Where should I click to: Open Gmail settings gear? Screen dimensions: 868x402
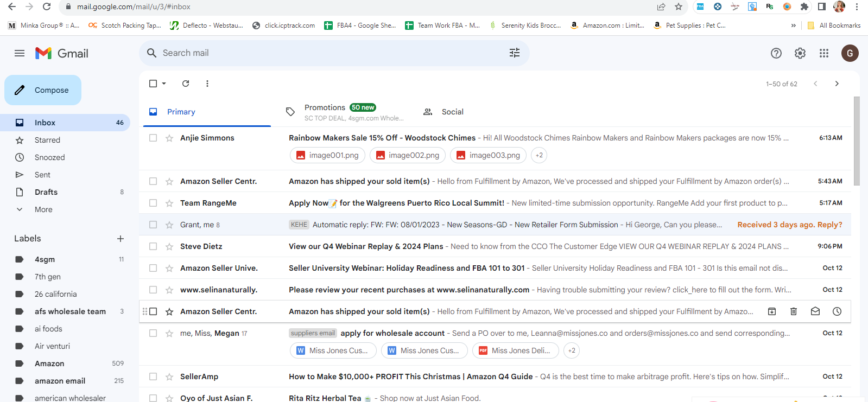[x=800, y=53]
